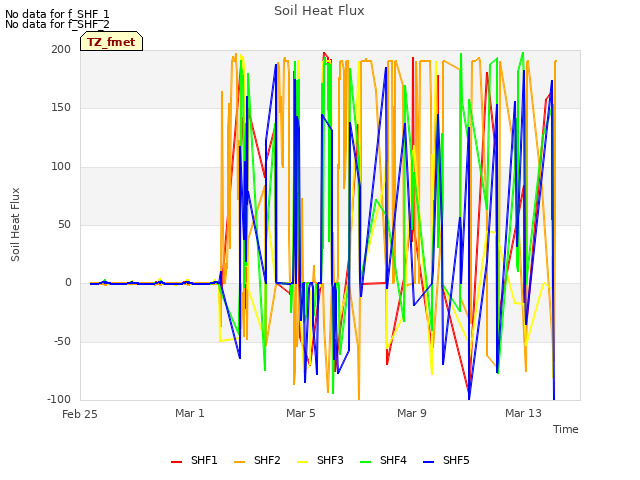Image resolution: width=640 pixels, height=480 pixels.
Task: Click the Mar 9 x-axis label
Action: coord(412,413)
